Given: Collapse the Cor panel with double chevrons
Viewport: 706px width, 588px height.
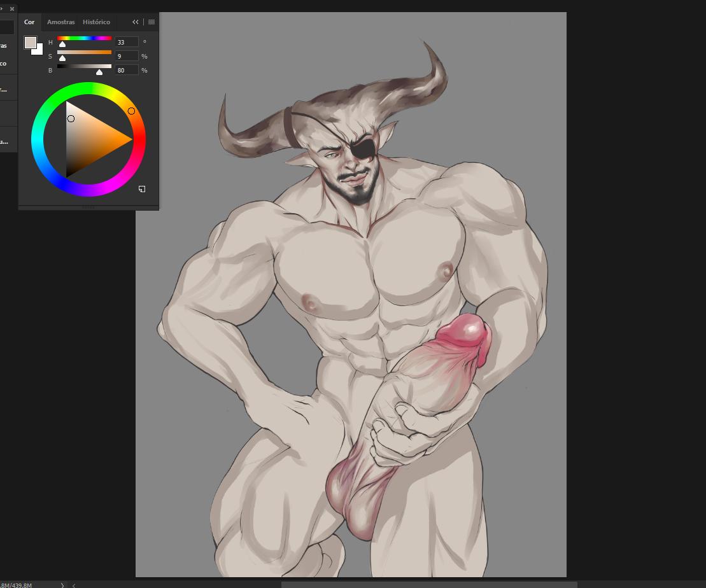Looking at the screenshot, I should click(136, 22).
